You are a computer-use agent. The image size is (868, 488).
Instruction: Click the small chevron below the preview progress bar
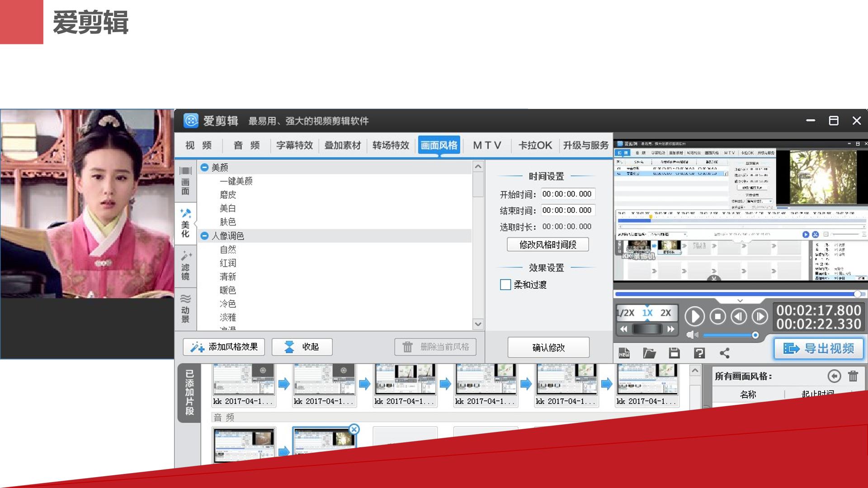click(x=740, y=300)
